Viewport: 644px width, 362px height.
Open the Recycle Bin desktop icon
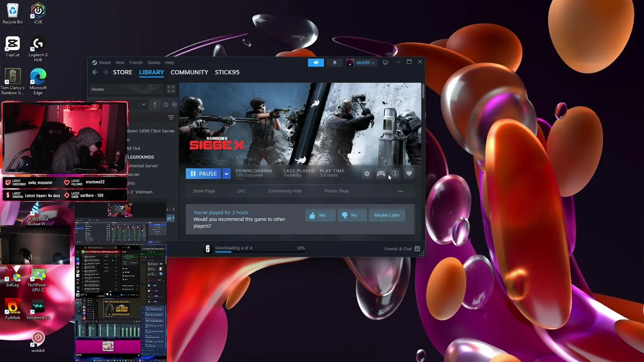click(13, 14)
